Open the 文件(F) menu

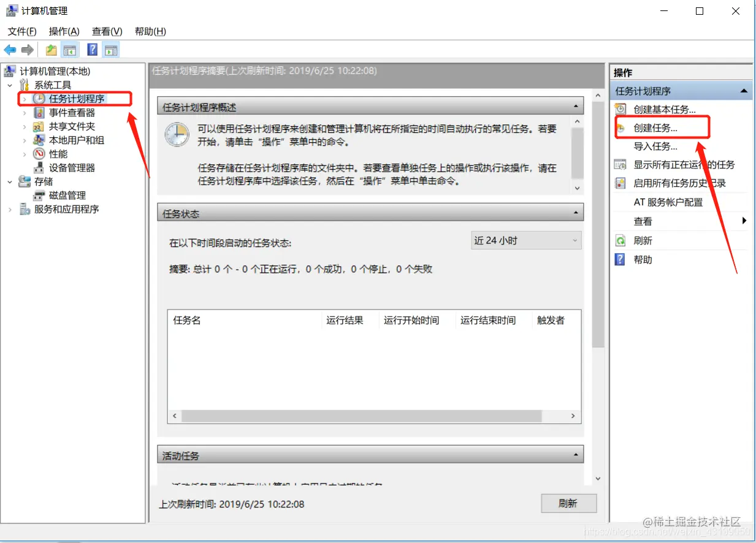(22, 31)
